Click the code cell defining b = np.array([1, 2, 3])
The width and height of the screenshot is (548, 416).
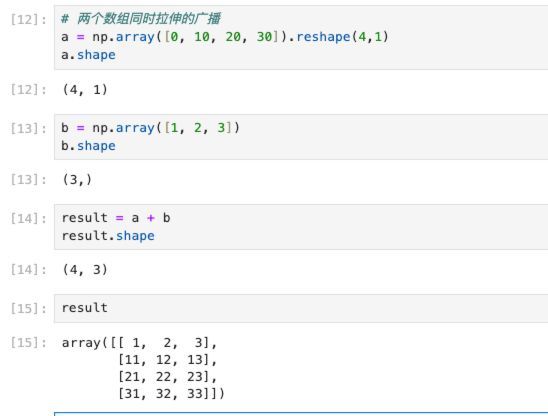[301, 137]
